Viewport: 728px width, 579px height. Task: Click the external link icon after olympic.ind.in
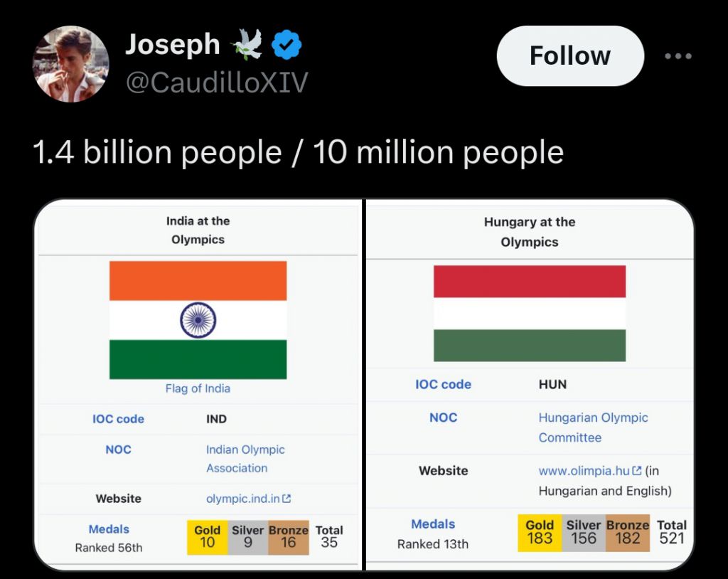click(x=287, y=499)
